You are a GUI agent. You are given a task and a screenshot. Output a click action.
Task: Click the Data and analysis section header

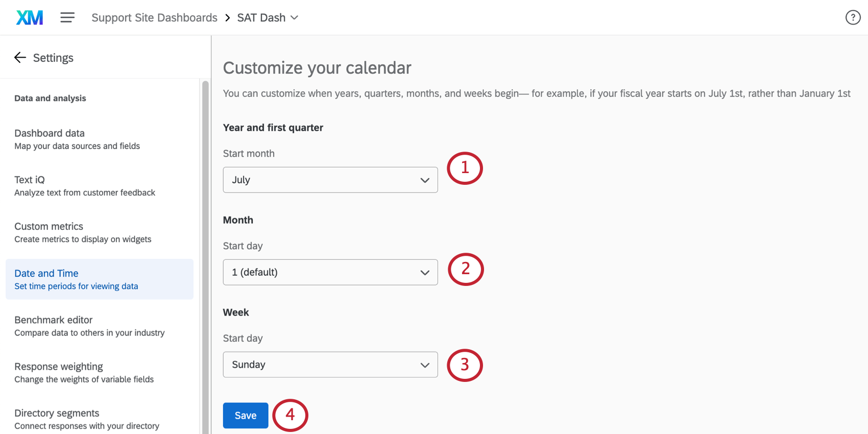coord(50,98)
